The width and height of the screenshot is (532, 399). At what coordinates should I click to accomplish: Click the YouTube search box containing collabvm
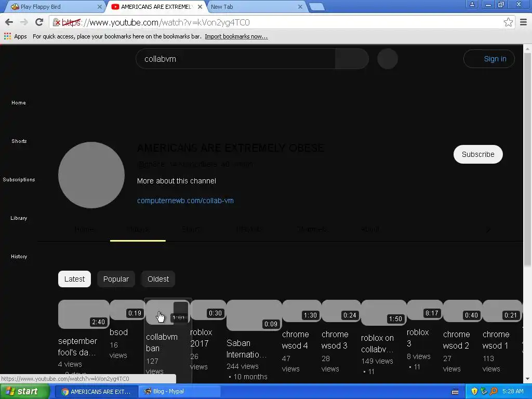tap(236, 59)
